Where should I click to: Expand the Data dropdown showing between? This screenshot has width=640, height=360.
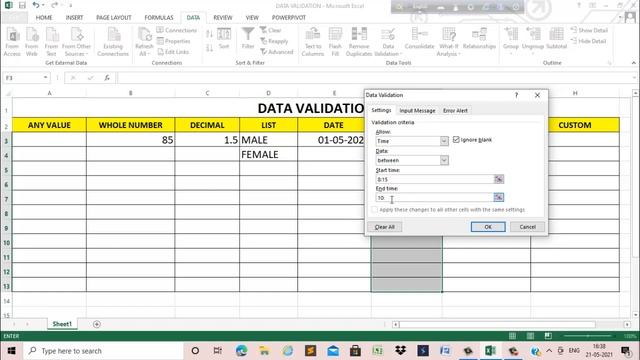[x=444, y=160]
